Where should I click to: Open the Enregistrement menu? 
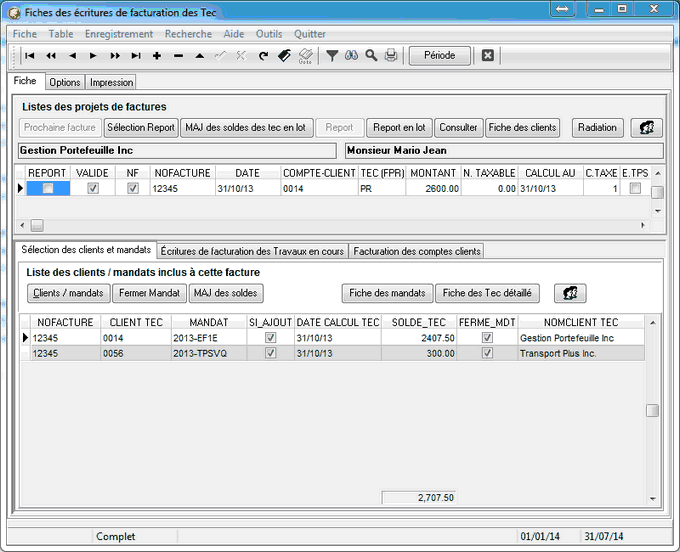tap(119, 34)
